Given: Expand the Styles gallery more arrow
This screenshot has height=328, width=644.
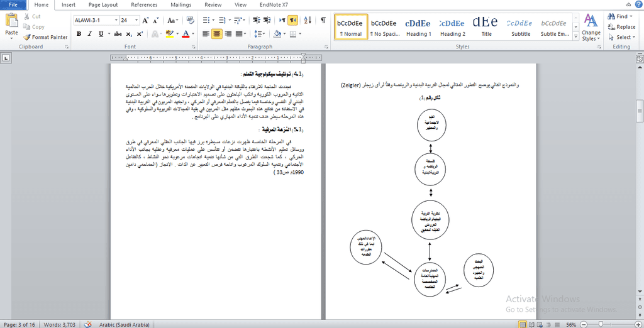Looking at the screenshot, I should 576,37.
